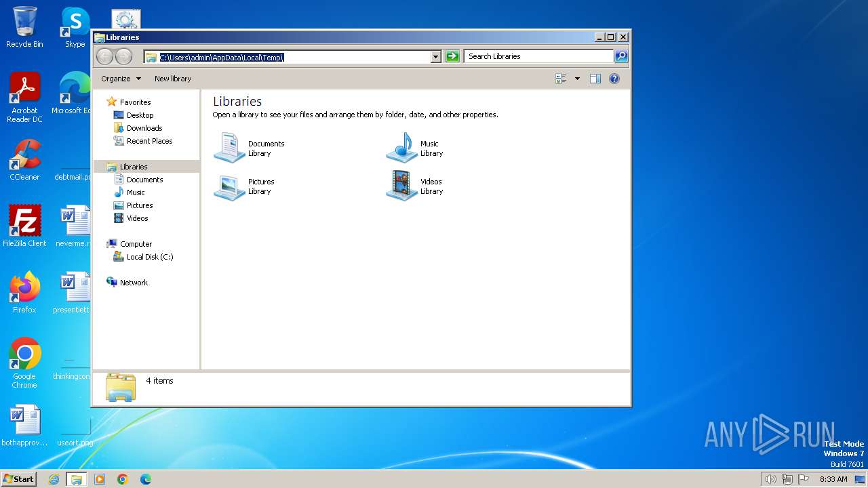868x488 pixels.
Task: Click the Firefox desktop icon
Action: (24, 292)
